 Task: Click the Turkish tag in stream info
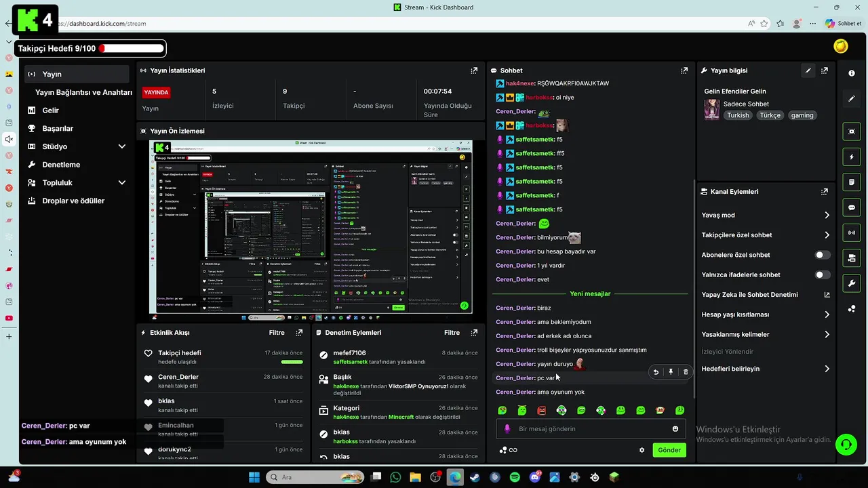coord(738,115)
